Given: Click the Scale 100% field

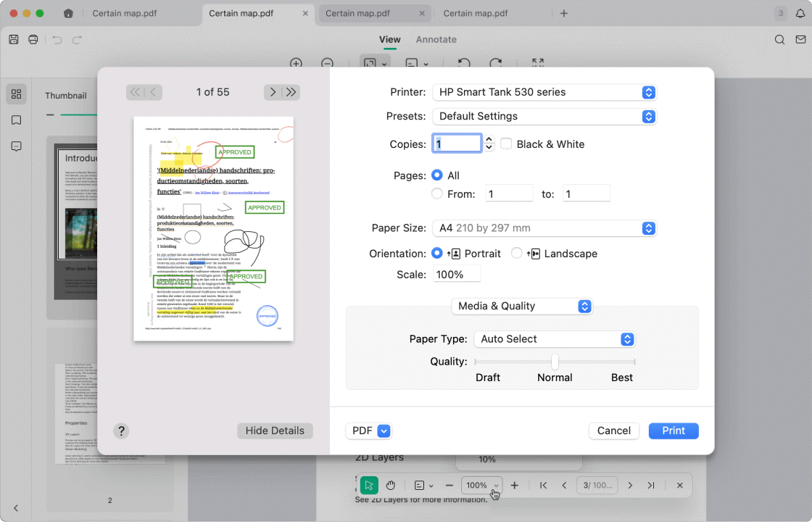Looking at the screenshot, I should (457, 275).
